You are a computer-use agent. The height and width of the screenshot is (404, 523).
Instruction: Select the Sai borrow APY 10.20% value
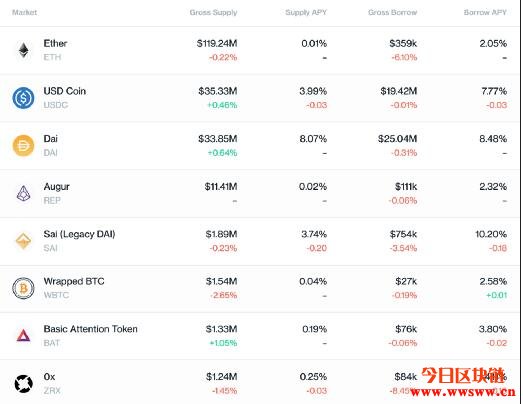491,234
